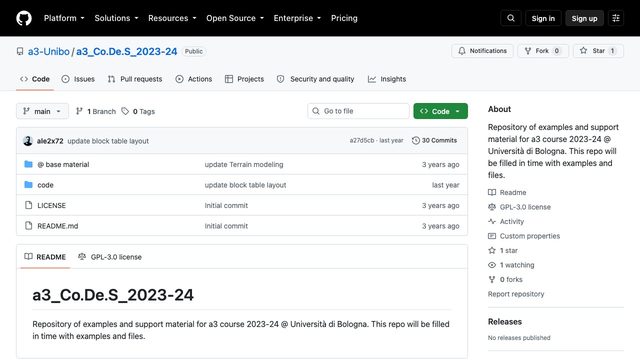Click the Fork button
Screen dimensions: 640x360
[x=543, y=51]
